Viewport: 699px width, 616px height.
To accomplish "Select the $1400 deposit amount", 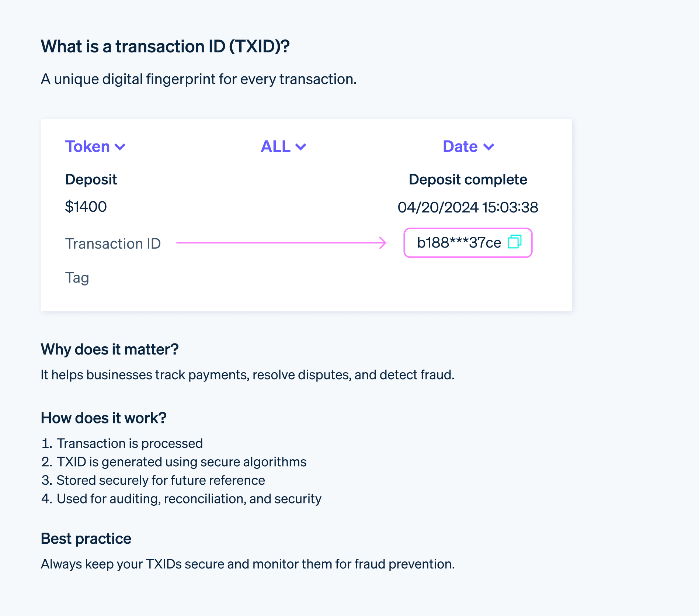I will click(x=86, y=207).
